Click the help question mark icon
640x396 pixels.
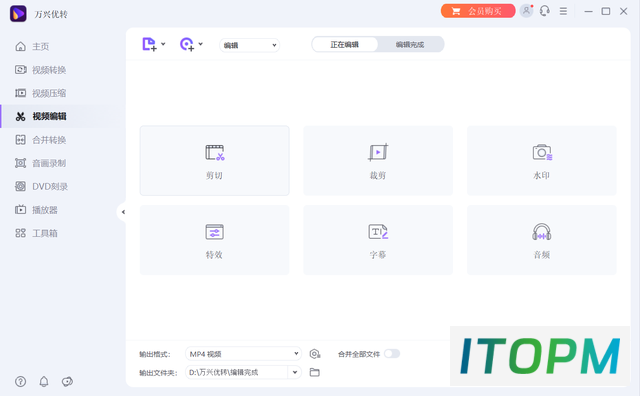click(x=20, y=382)
